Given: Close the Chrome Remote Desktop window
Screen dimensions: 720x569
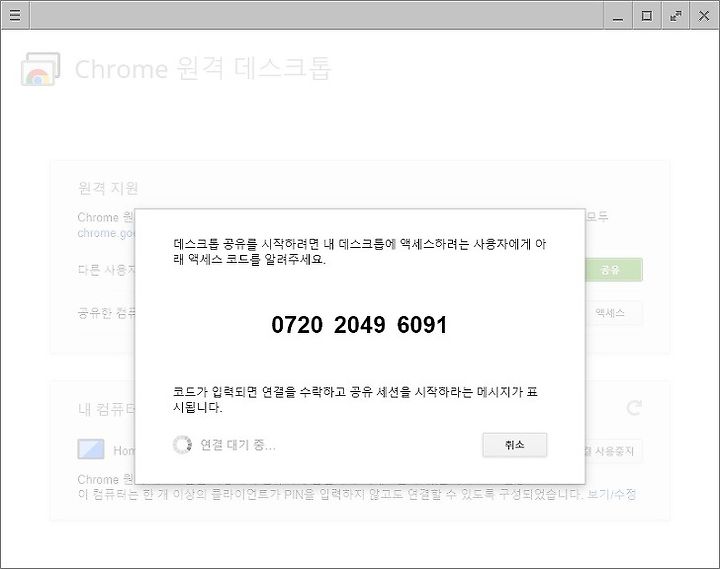Looking at the screenshot, I should (x=704, y=16).
